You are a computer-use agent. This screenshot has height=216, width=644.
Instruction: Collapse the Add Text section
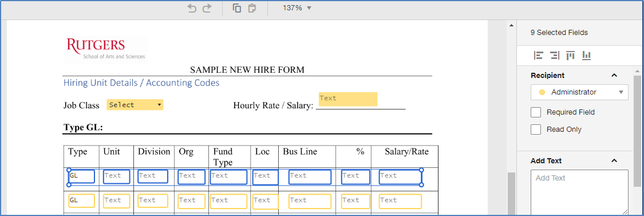(614, 160)
